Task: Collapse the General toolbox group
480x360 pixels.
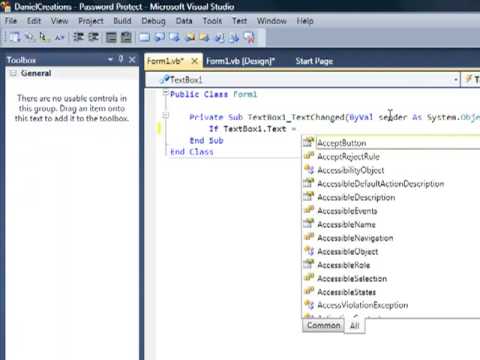Action: point(13,73)
